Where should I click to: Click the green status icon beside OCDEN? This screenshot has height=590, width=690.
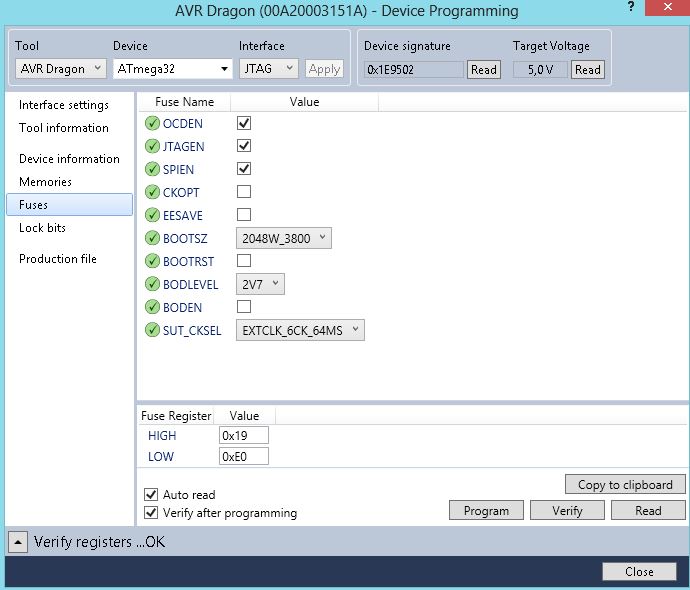(152, 123)
